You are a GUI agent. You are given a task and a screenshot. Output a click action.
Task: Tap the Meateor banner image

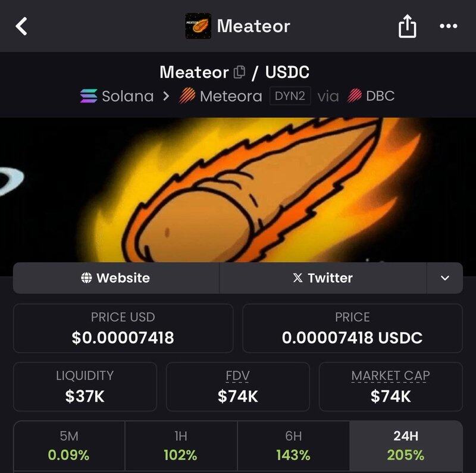coord(238,189)
